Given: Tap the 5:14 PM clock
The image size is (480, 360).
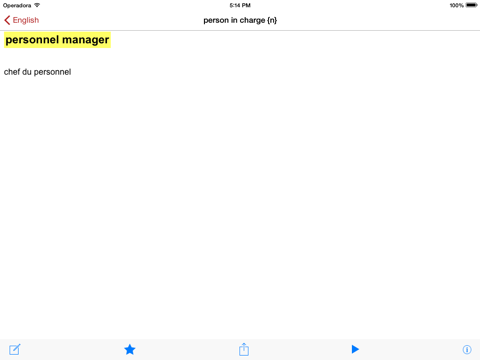Looking at the screenshot, I should pos(240,5).
